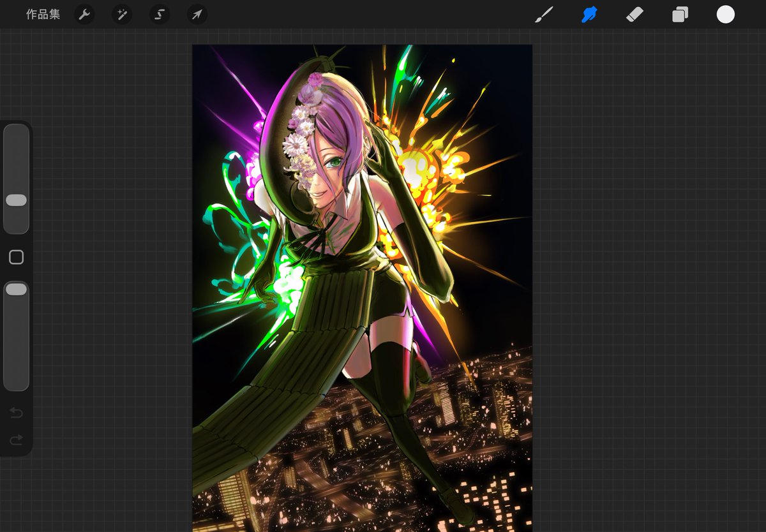
Task: Click the brush opacity slider handle
Action: coord(16,290)
